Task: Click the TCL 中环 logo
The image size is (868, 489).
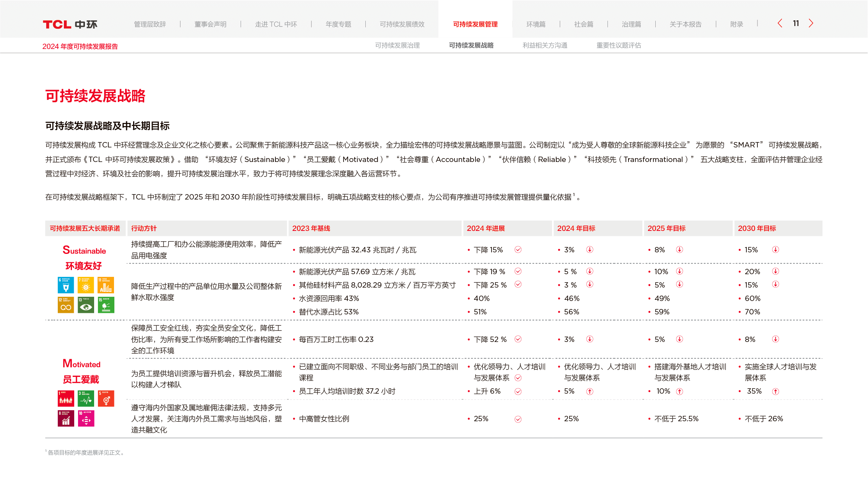Action: (70, 25)
